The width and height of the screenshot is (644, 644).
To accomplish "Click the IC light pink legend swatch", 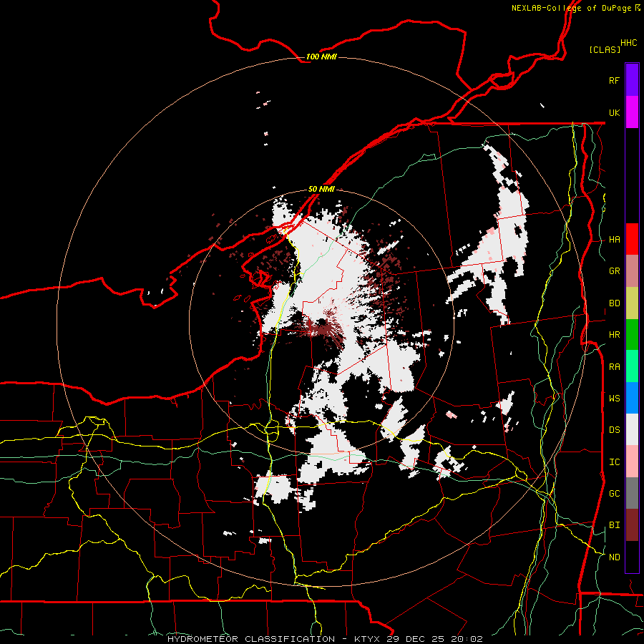I will click(x=632, y=462).
